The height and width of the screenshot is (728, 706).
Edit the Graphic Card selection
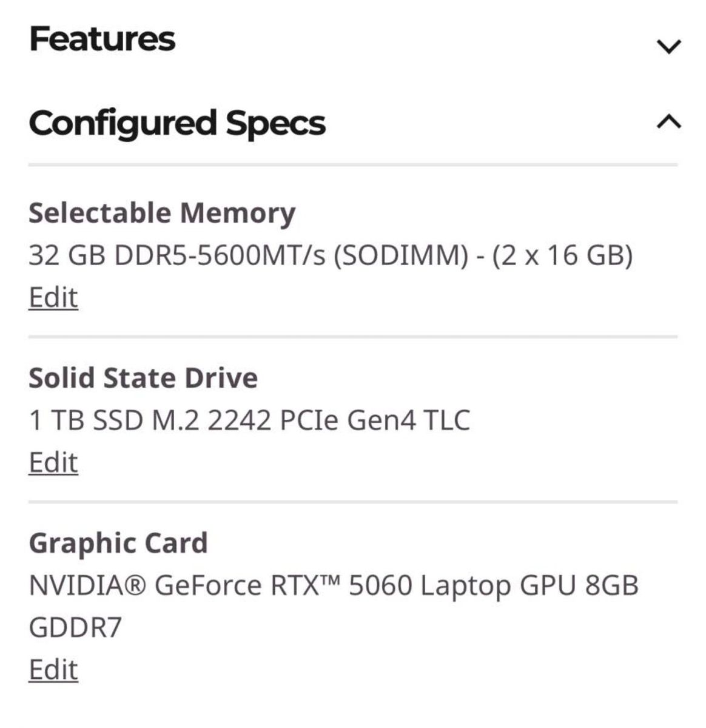point(53,670)
